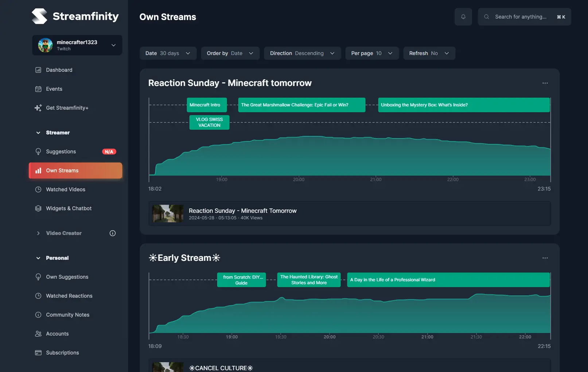Screen dimensions: 588x372
Task: Open Events from the calendar icon
Action: pos(38,89)
